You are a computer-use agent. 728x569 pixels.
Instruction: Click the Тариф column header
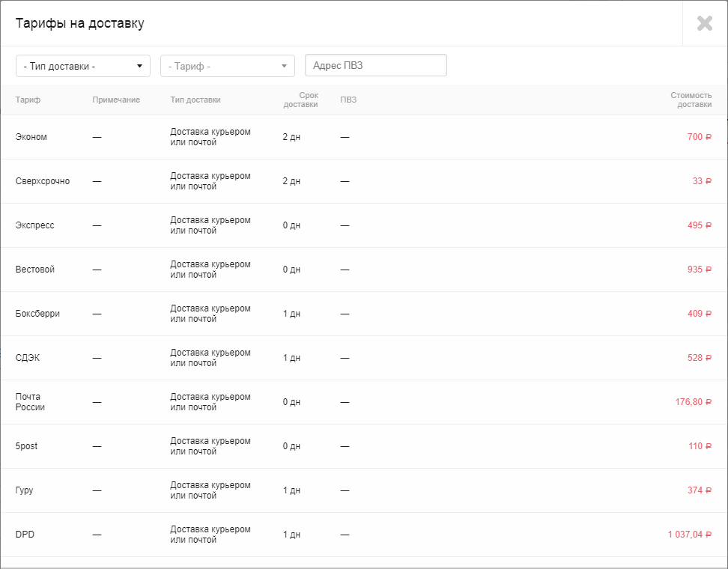coord(28,100)
